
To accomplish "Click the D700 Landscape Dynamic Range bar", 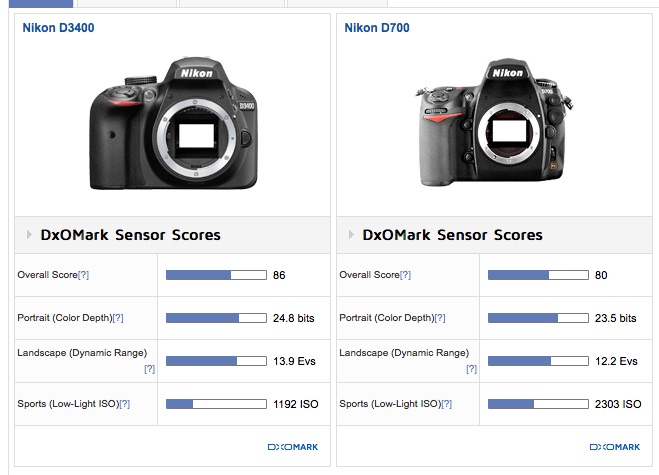I will tap(538, 361).
